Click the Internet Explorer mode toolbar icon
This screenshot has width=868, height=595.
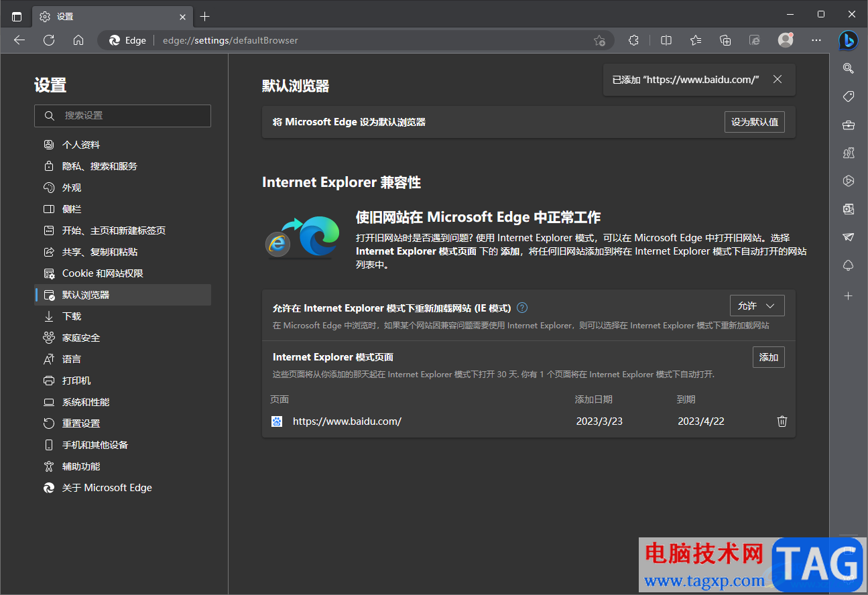tap(755, 40)
